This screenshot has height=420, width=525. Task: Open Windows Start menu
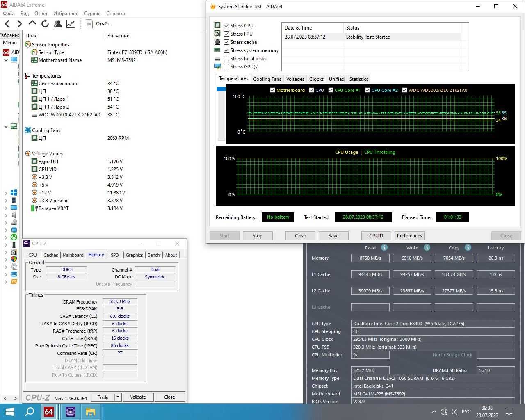(x=10, y=411)
